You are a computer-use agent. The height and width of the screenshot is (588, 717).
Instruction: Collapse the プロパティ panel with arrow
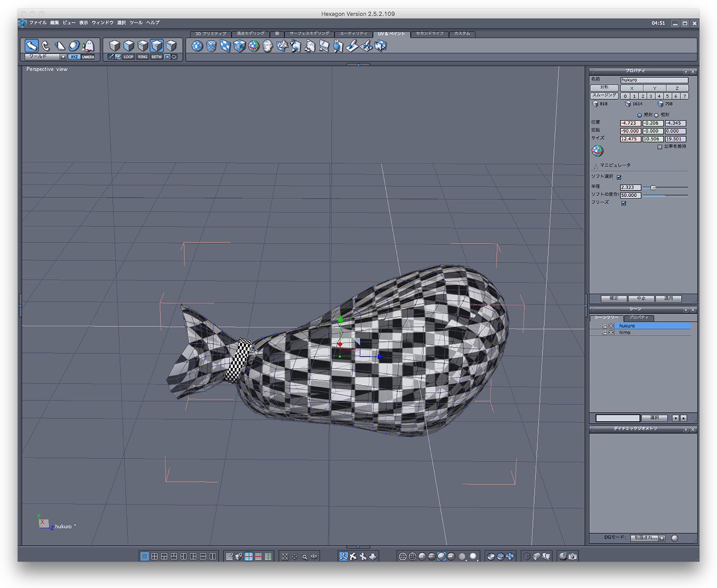[x=685, y=72]
